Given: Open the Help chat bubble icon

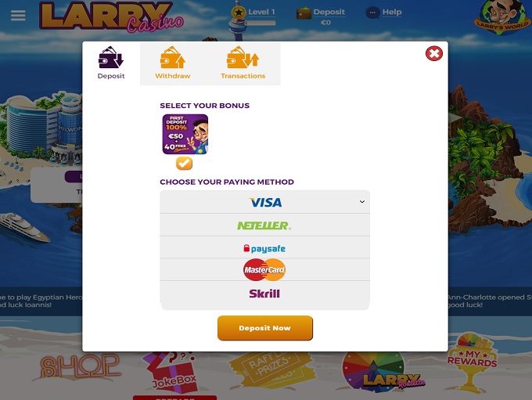Looking at the screenshot, I should coord(372,13).
